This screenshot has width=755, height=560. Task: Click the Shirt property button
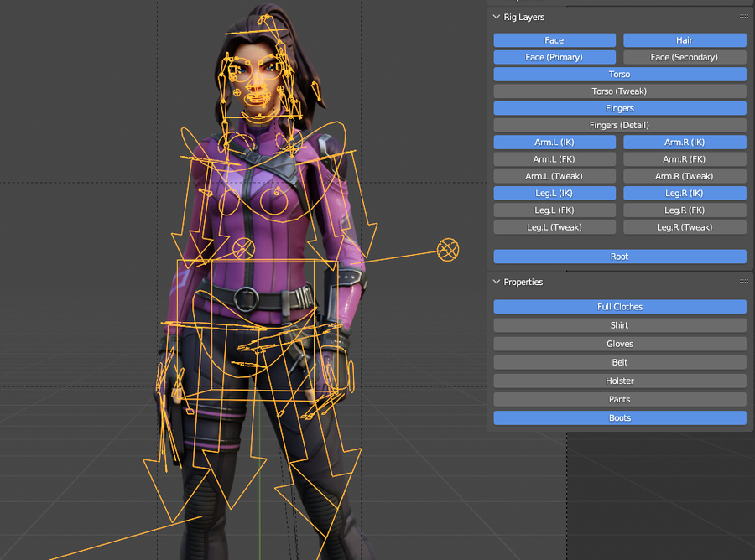click(620, 325)
